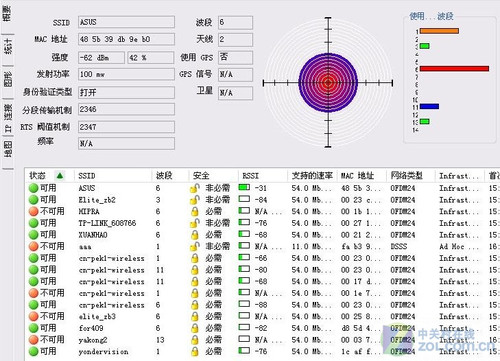Select the status icon of XUANHAO row

(33, 235)
